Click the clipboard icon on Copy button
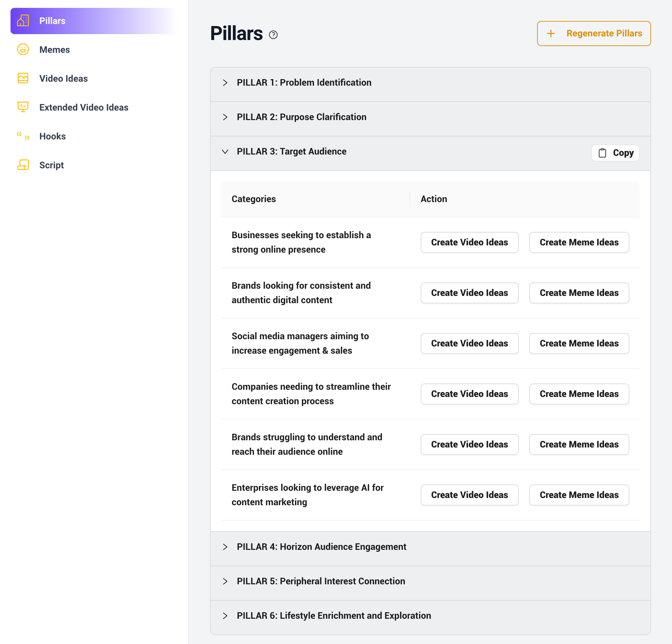The width and height of the screenshot is (672, 644). 602,153
